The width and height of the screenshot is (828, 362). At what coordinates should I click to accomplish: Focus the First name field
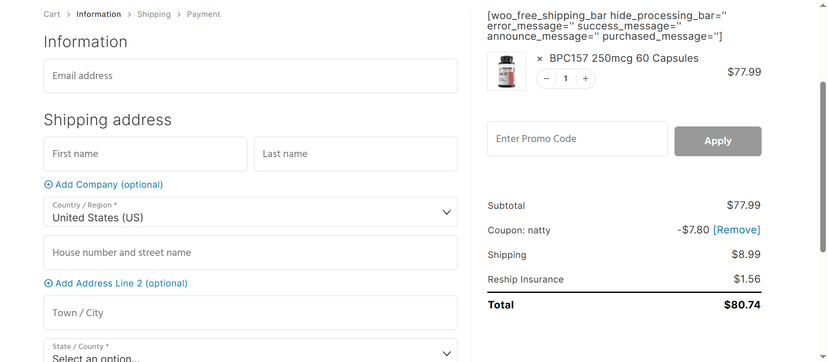(x=145, y=154)
